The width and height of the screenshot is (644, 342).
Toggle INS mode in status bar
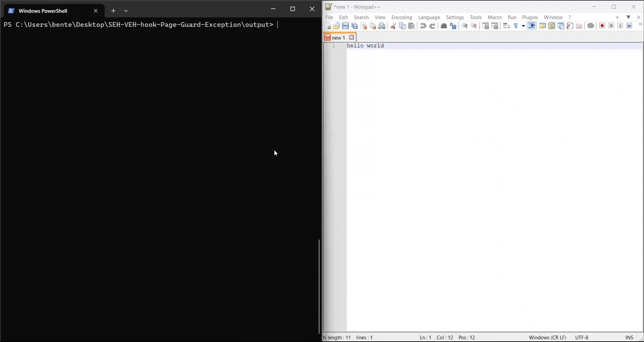point(629,337)
